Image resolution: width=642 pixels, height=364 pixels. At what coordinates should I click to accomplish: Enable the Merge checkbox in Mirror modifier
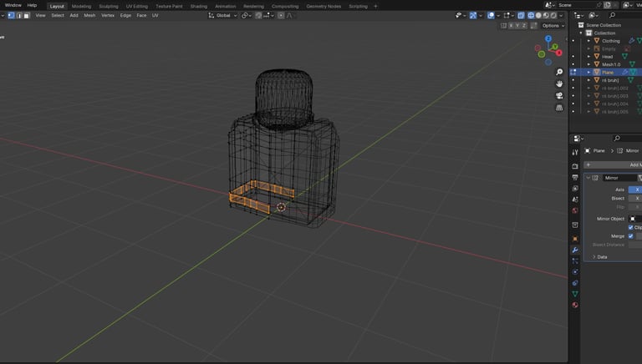click(x=631, y=236)
